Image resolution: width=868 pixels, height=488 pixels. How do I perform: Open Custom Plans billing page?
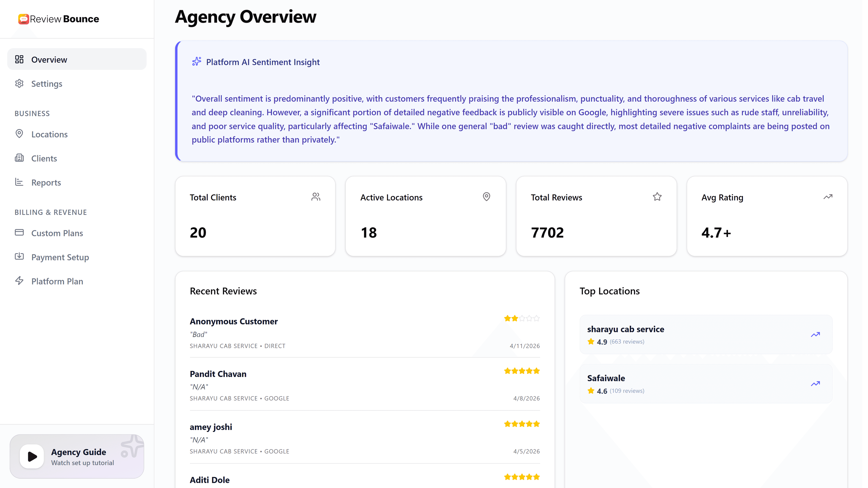77,233
